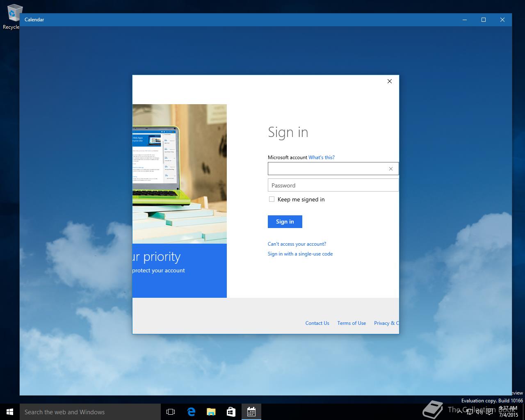Click the 'protect your account' banner text
This screenshot has height=420, width=525.
coord(159,270)
